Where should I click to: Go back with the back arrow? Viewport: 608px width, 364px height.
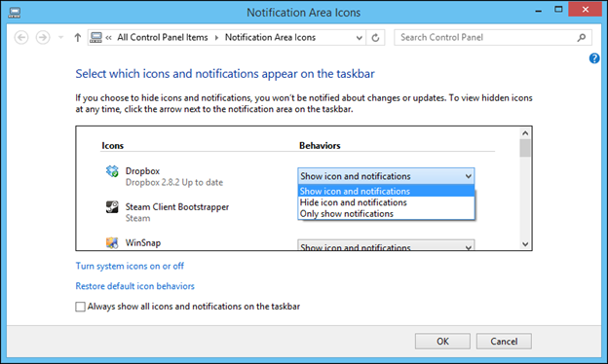tap(21, 38)
